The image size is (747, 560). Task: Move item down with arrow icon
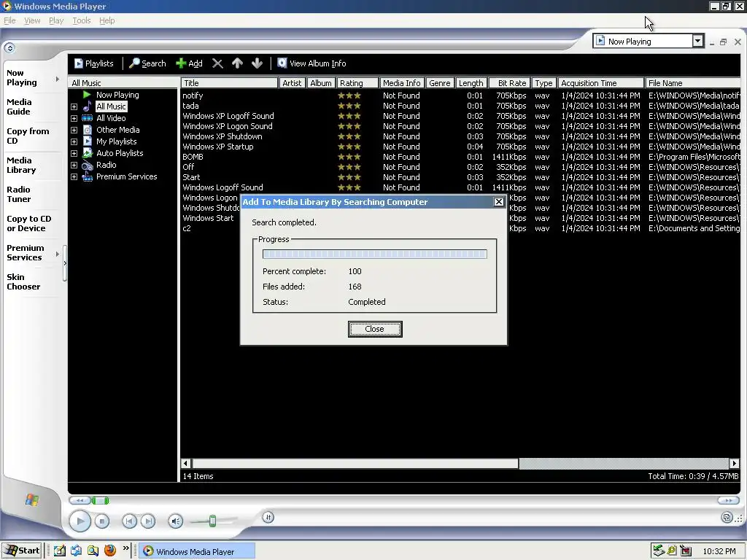tap(258, 63)
